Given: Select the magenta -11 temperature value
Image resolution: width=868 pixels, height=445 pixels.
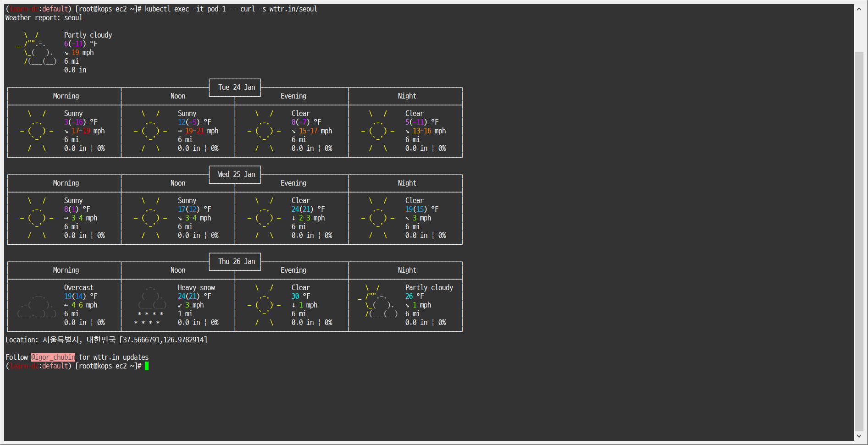Looking at the screenshot, I should (x=77, y=44).
